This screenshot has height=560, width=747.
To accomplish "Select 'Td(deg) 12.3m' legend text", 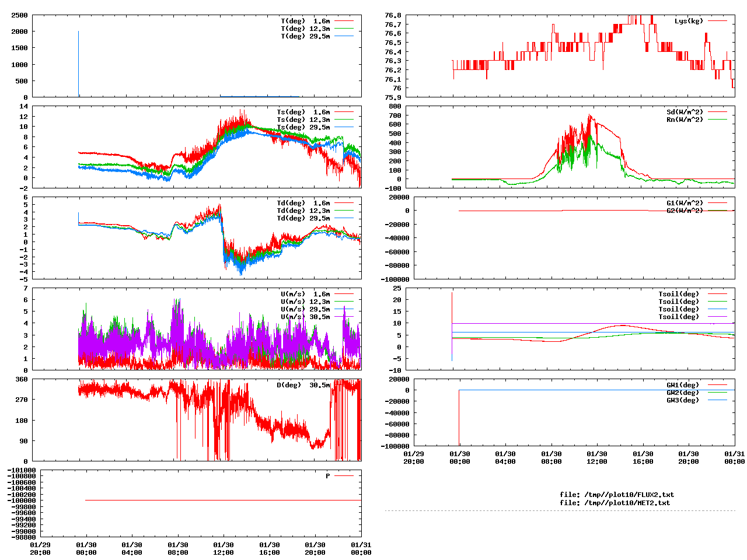I will (x=303, y=211).
